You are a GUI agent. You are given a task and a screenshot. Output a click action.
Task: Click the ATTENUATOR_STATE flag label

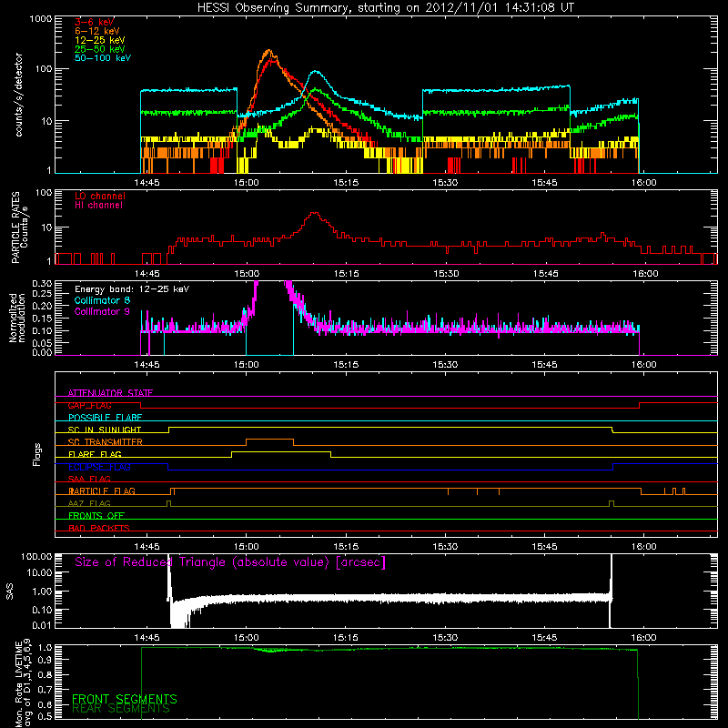[110, 393]
